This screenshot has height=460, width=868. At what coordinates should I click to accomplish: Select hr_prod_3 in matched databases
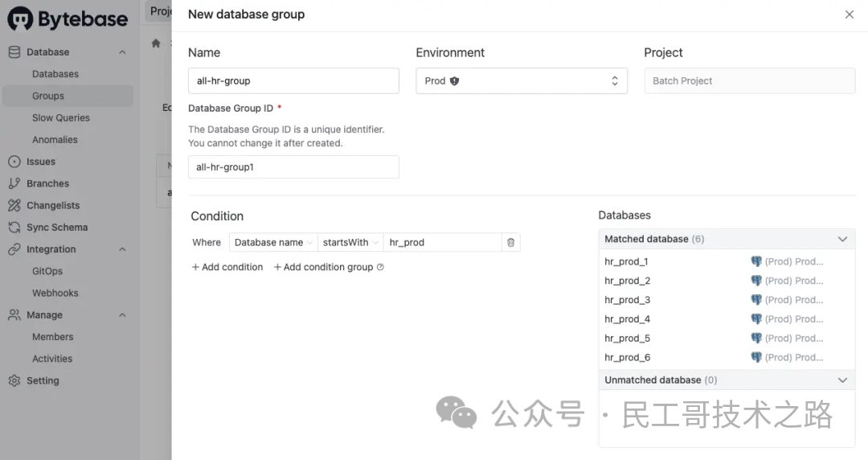[627, 300]
